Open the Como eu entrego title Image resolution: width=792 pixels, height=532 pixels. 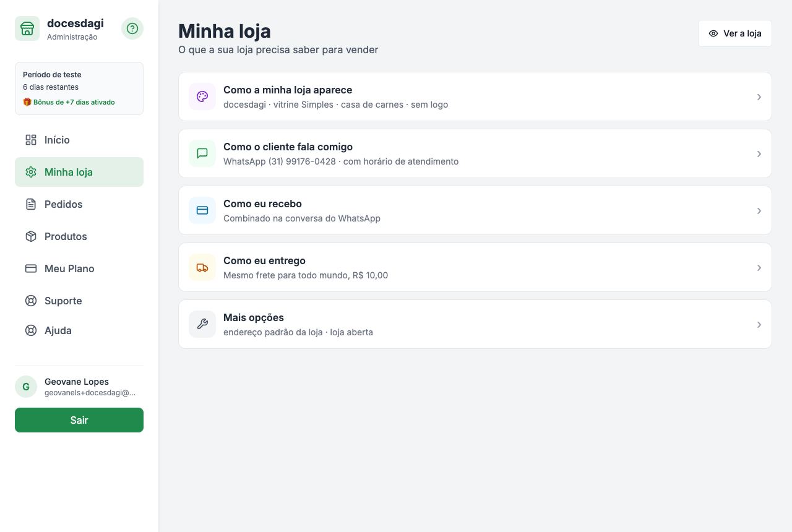tap(264, 260)
